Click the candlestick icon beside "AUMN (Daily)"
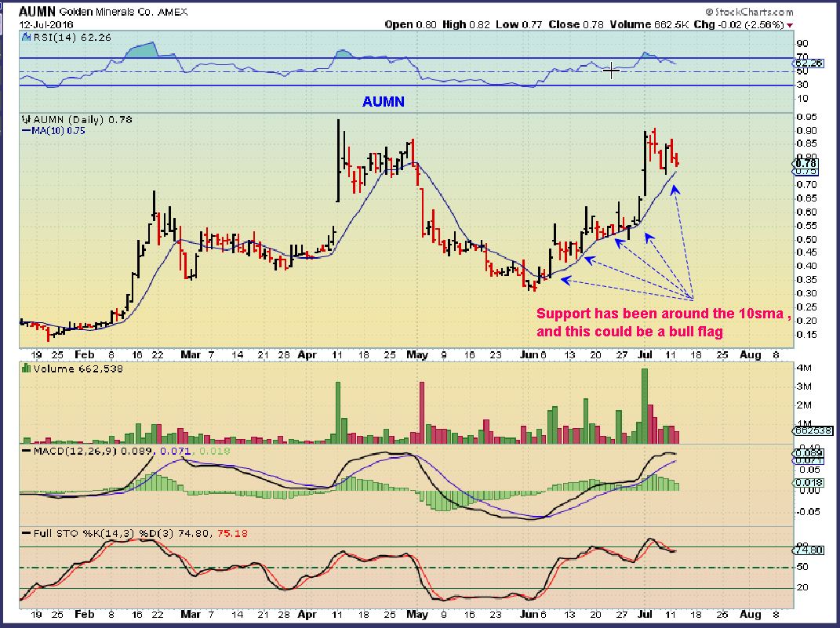The image size is (840, 628). pos(26,119)
